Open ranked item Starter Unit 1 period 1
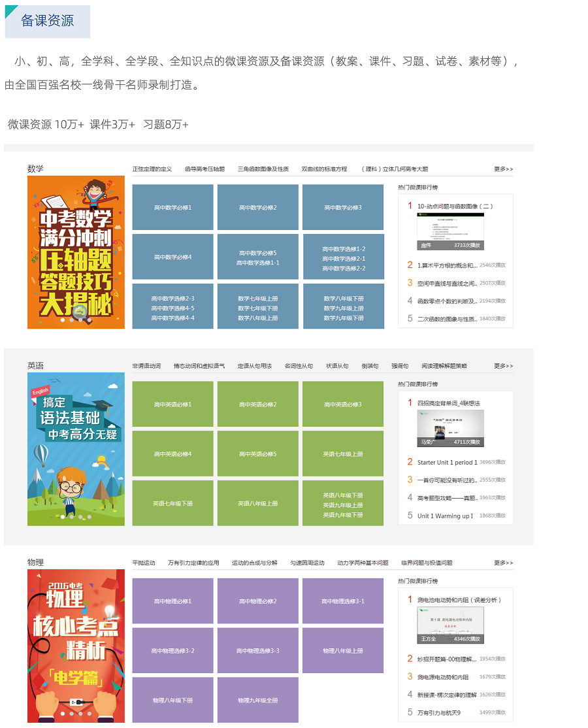 click(447, 463)
